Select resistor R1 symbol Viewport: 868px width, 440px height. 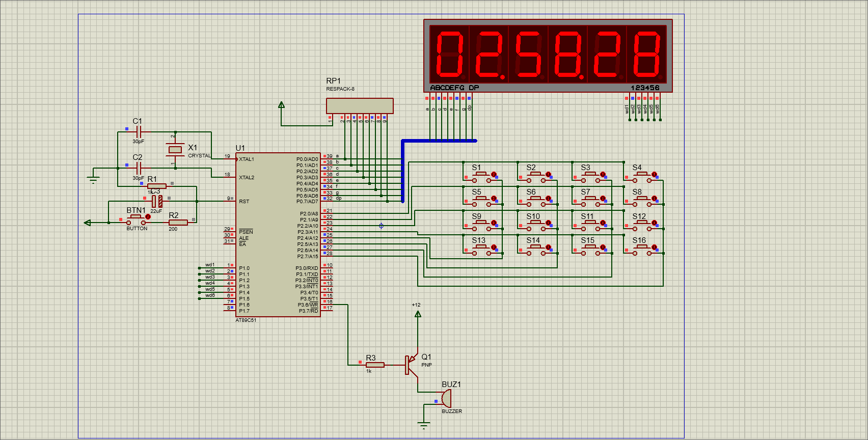(157, 186)
